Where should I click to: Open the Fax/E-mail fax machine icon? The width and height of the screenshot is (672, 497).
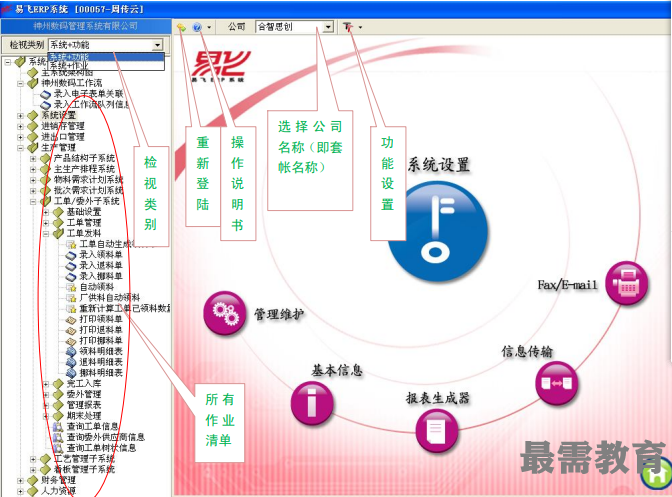[x=627, y=283]
